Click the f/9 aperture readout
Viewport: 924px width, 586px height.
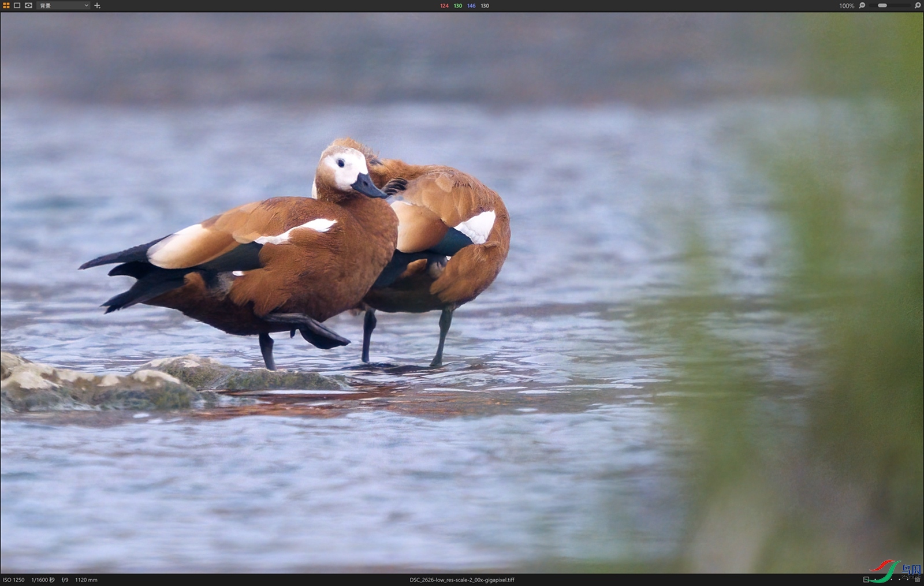coord(65,580)
